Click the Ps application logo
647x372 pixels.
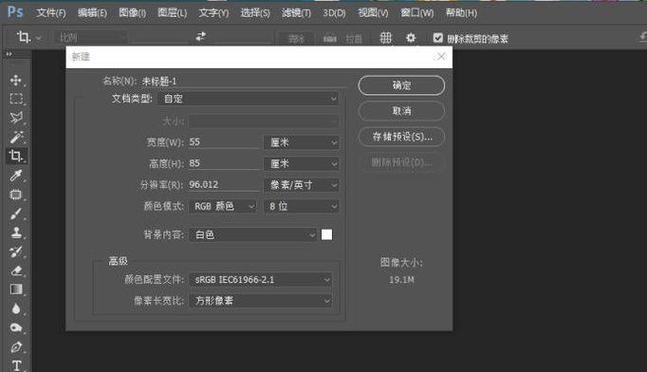pyautogui.click(x=15, y=12)
